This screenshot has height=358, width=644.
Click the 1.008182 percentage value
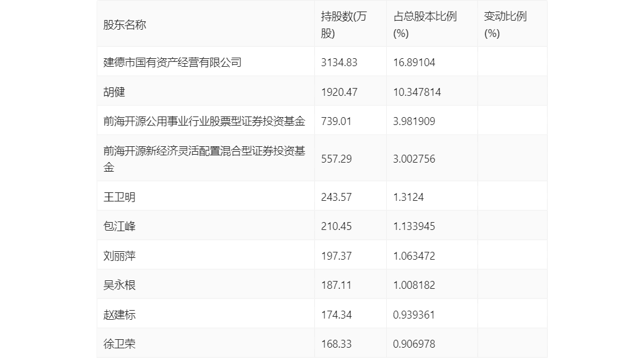click(x=414, y=285)
